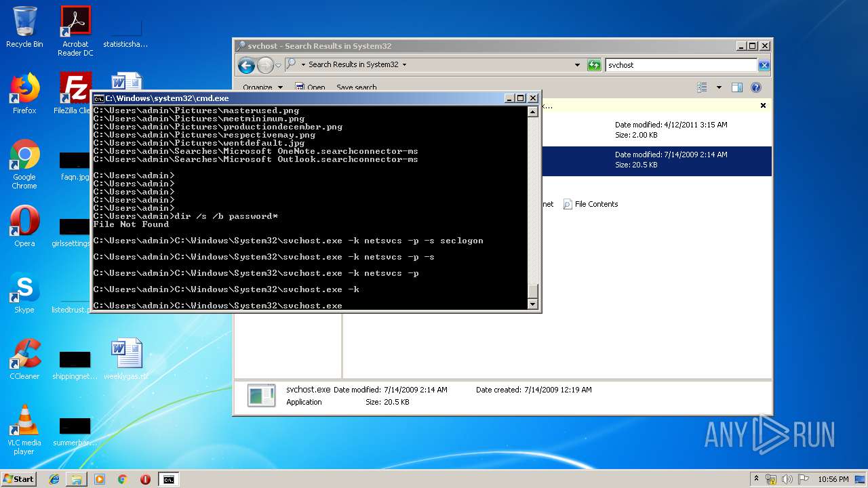Open the Start menu

(x=18, y=479)
